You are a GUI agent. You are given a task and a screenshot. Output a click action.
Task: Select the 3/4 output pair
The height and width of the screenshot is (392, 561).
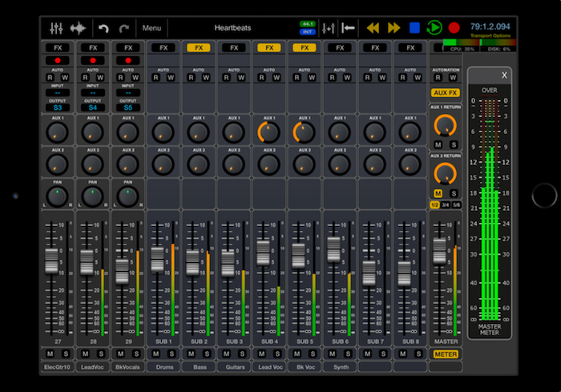(446, 205)
